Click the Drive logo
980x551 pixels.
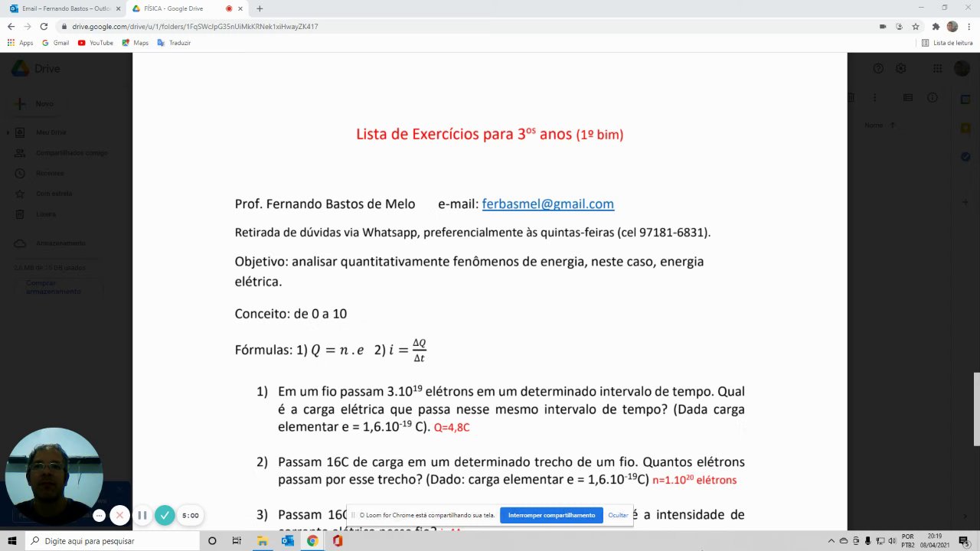pyautogui.click(x=35, y=68)
